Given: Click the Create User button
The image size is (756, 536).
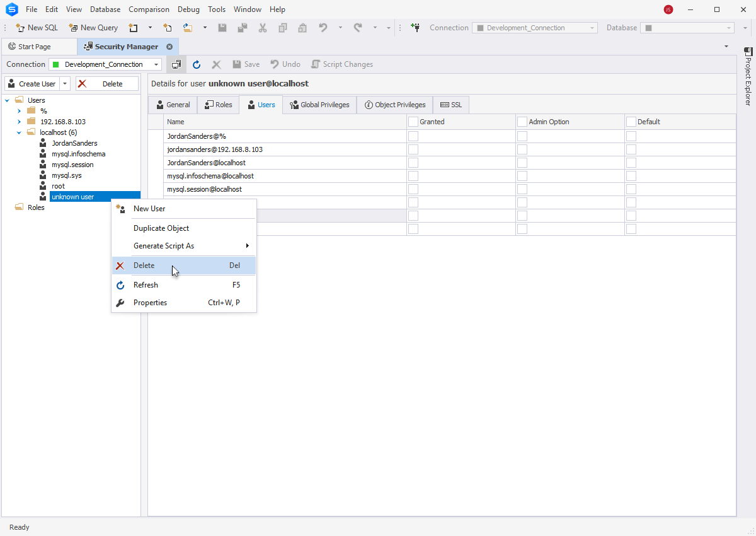Looking at the screenshot, I should [31, 84].
